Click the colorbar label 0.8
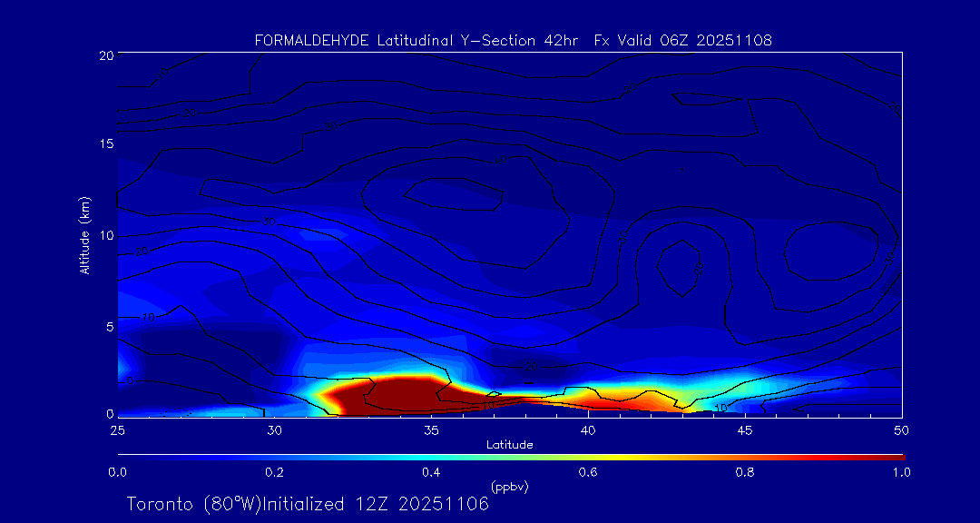980x523 pixels. (745, 472)
